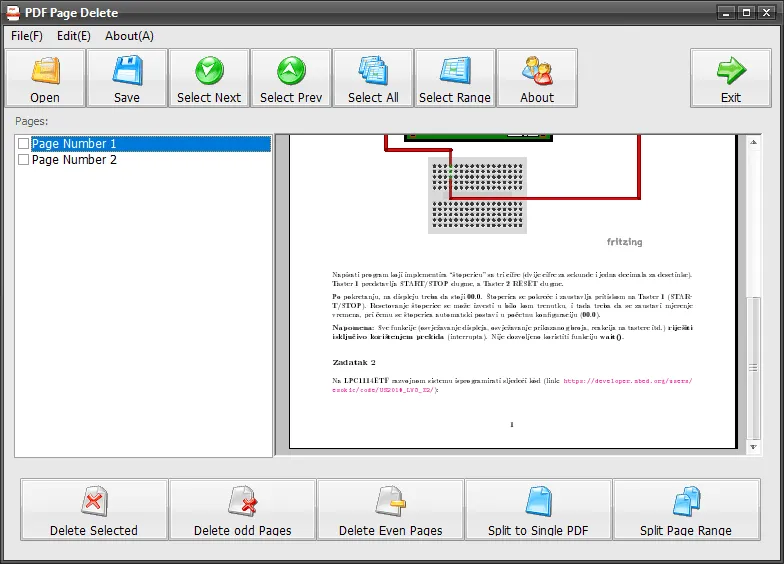Screen dimensions: 784x564
Task: Maximize the PDF Page Delete window
Action: coord(746,13)
